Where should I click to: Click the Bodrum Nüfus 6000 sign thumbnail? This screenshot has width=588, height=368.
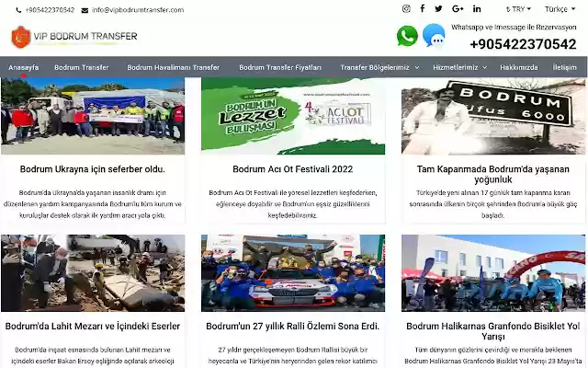[493, 116]
